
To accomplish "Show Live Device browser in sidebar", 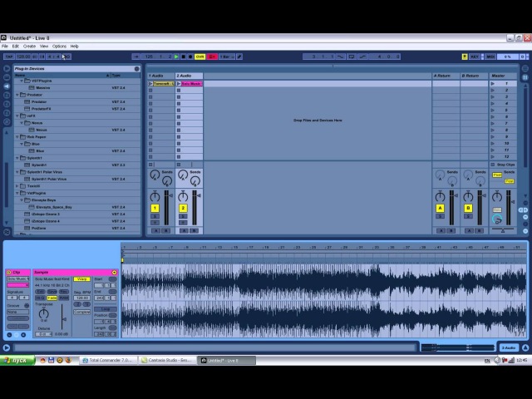I will (x=7, y=77).
